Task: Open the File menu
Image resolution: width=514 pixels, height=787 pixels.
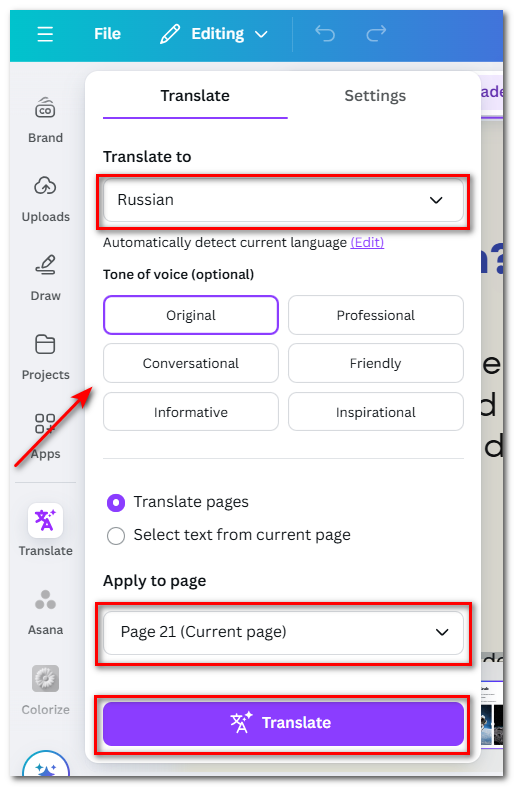Action: click(107, 34)
